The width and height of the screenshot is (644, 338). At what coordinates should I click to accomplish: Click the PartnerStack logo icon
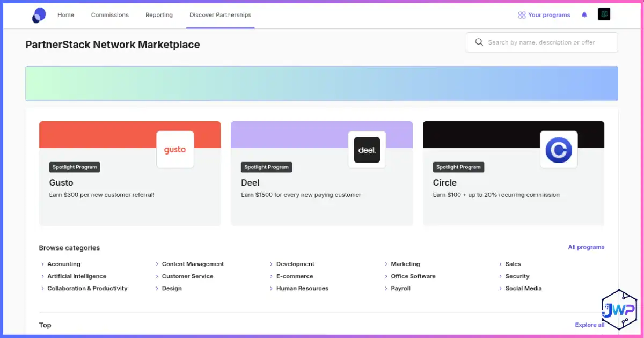click(x=39, y=15)
